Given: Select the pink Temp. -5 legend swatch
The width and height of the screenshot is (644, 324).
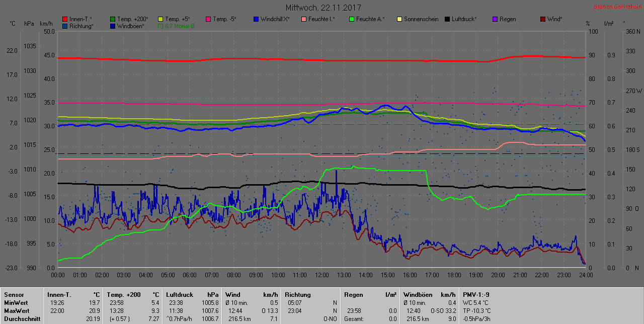Looking at the screenshot, I should pos(208,19).
